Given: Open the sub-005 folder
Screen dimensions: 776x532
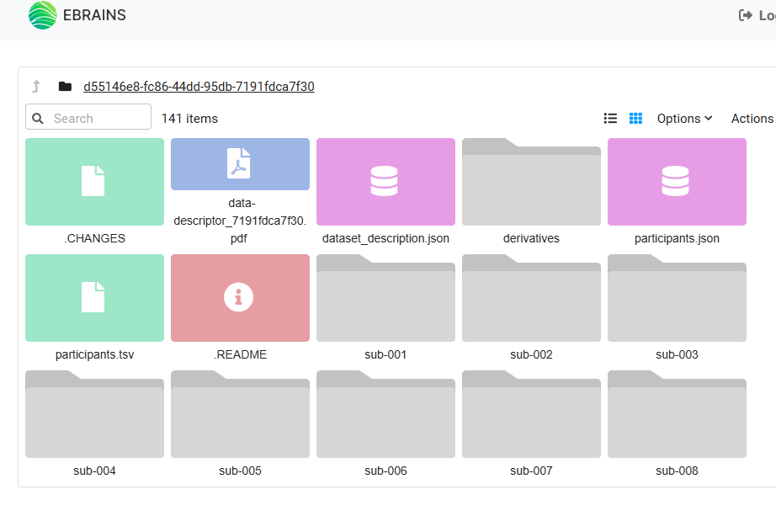Looking at the screenshot, I should point(240,414).
